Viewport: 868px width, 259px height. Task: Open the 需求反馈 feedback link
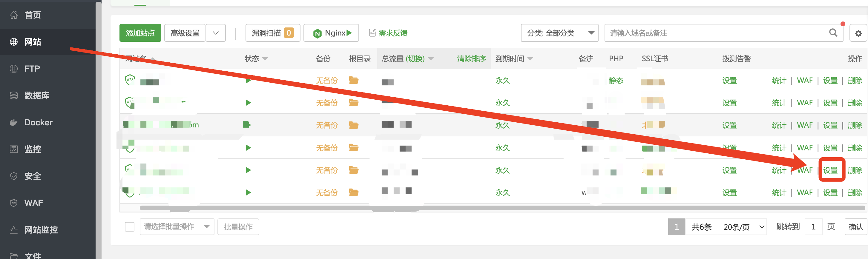click(388, 33)
